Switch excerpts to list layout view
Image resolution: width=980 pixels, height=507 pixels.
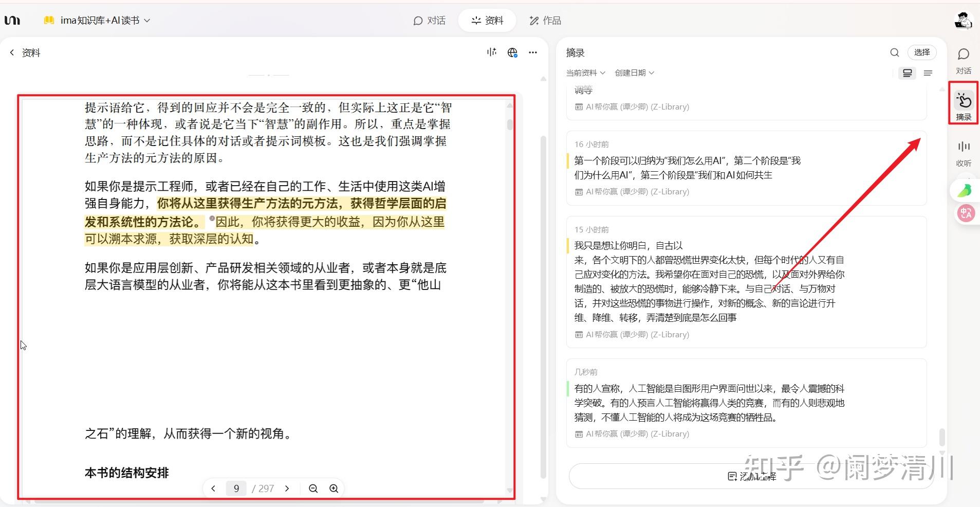(929, 73)
